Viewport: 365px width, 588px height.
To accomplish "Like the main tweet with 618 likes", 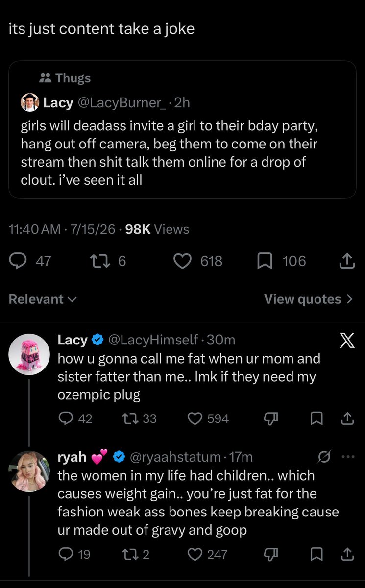I will [x=198, y=261].
